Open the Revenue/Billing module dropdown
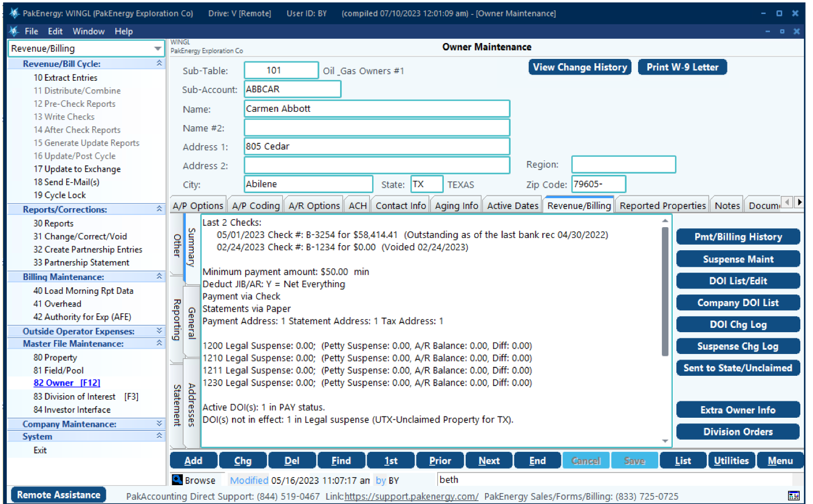Image resolution: width=813 pixels, height=504 pixels. pos(159,48)
